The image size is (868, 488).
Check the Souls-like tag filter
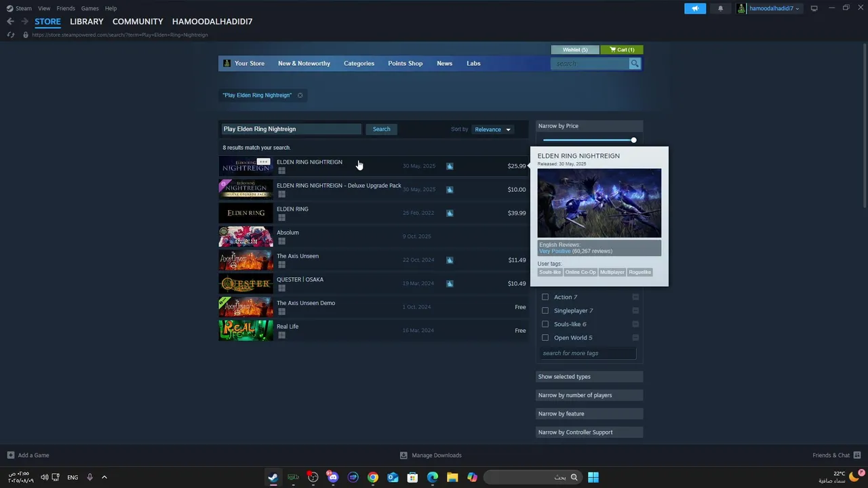[x=545, y=324]
